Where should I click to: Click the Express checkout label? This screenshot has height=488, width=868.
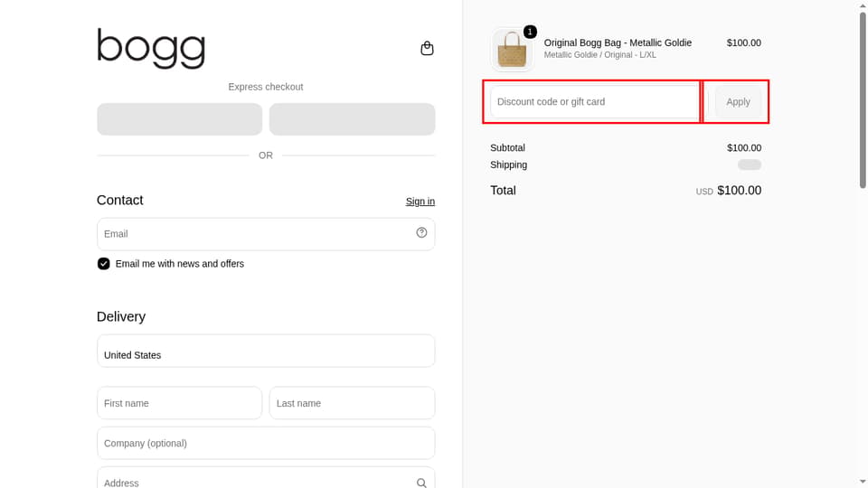click(266, 87)
